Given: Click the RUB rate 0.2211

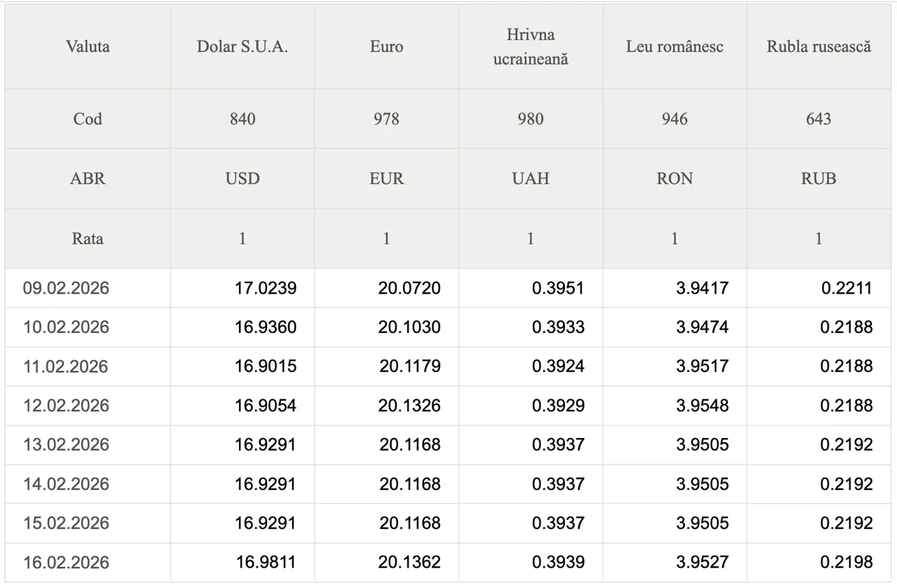Looking at the screenshot, I should (847, 288).
